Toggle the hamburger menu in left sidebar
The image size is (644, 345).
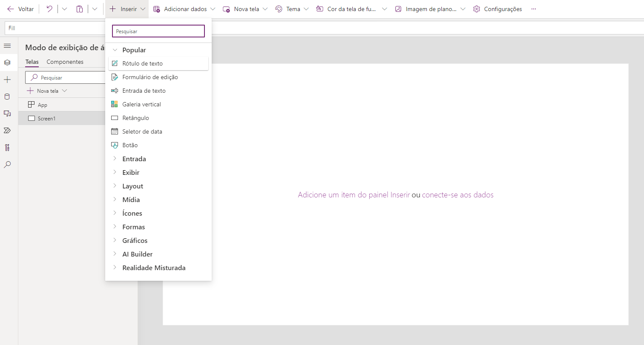7,46
